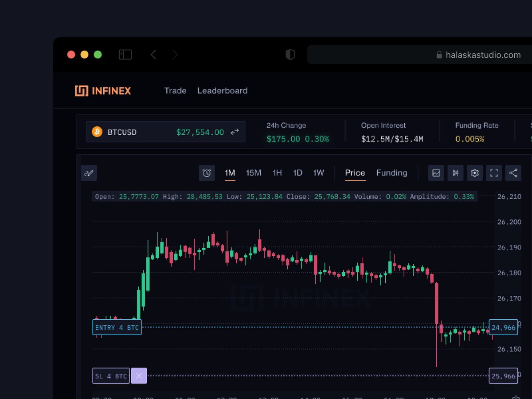The height and width of the screenshot is (399, 532).
Task: Click the chart type image icon
Action: (x=436, y=173)
